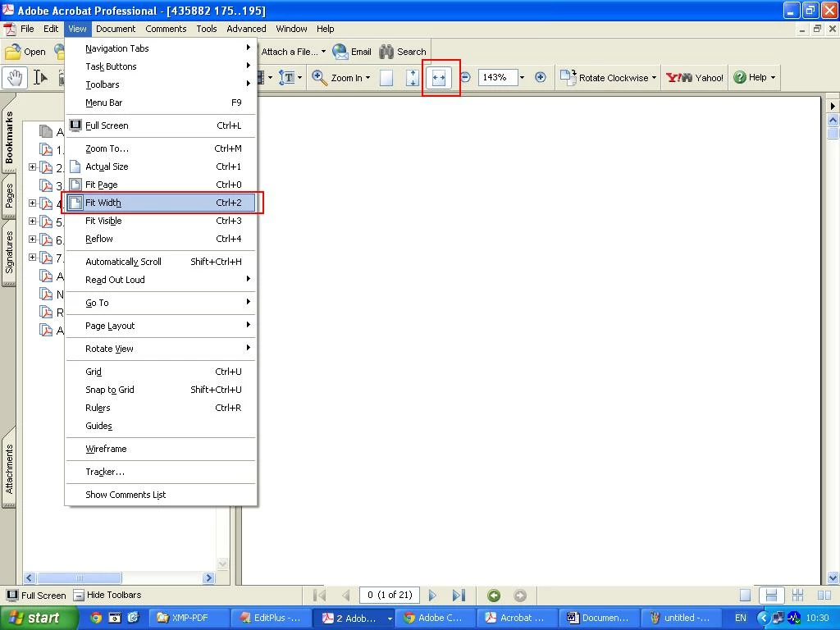The image size is (840, 630).
Task: Click the bookmarks panel scroll right arrow
Action: point(209,578)
